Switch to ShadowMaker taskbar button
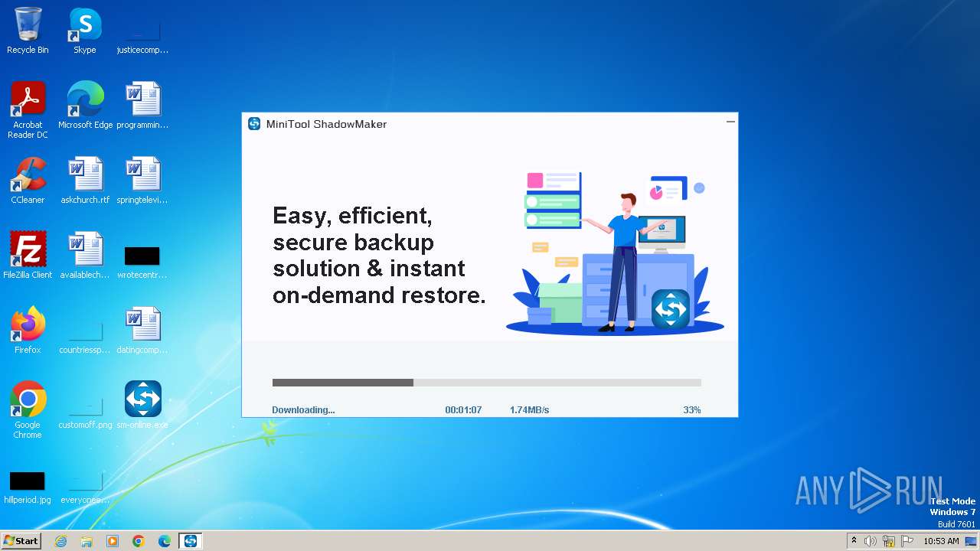The image size is (980, 551). tap(191, 541)
